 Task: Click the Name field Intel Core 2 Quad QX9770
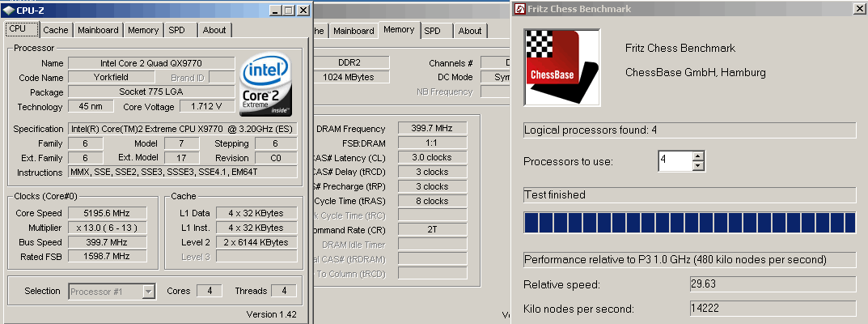pyautogui.click(x=152, y=63)
